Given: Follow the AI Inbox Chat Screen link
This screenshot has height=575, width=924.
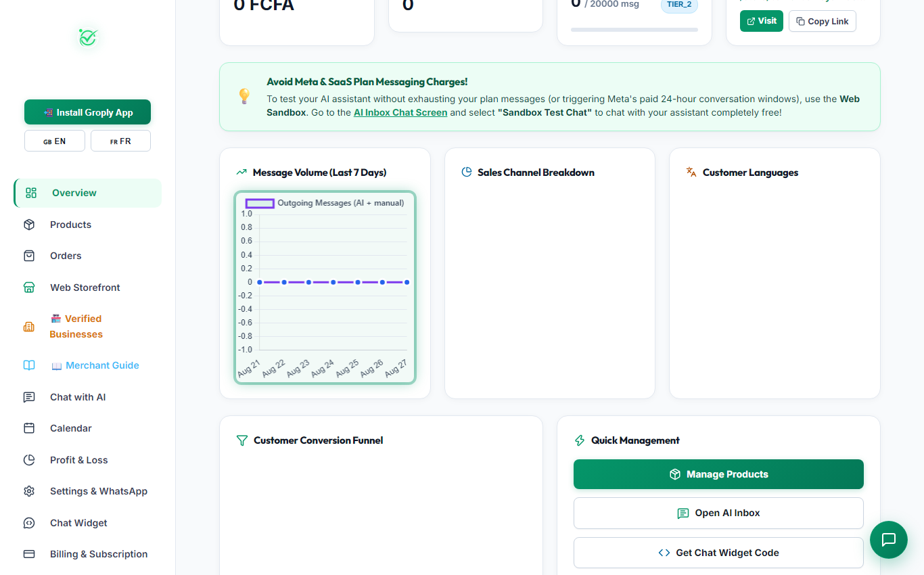Looking at the screenshot, I should [x=400, y=112].
